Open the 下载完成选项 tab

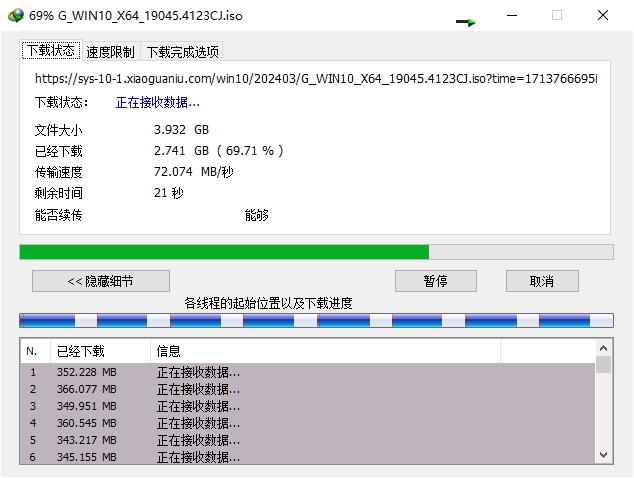182,52
